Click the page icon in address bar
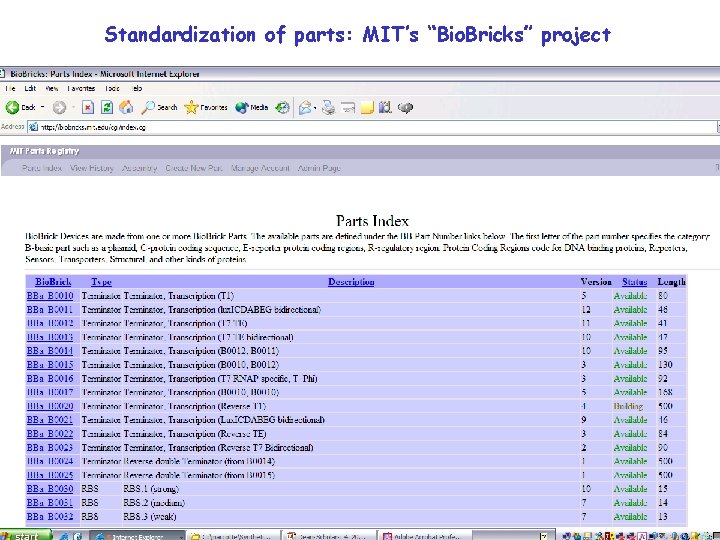 (x=33, y=127)
